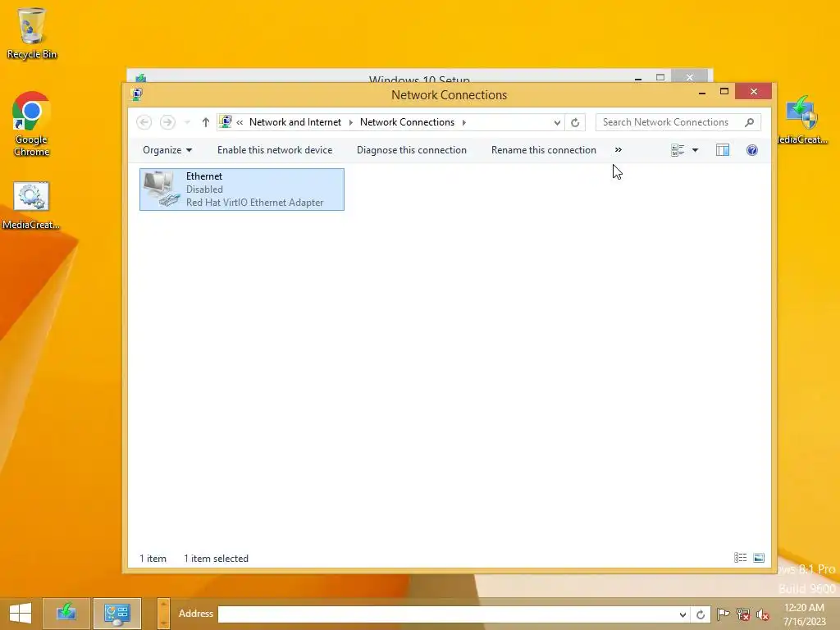Select the Ethernet adapter item
This screenshot has width=840, height=630.
click(242, 189)
